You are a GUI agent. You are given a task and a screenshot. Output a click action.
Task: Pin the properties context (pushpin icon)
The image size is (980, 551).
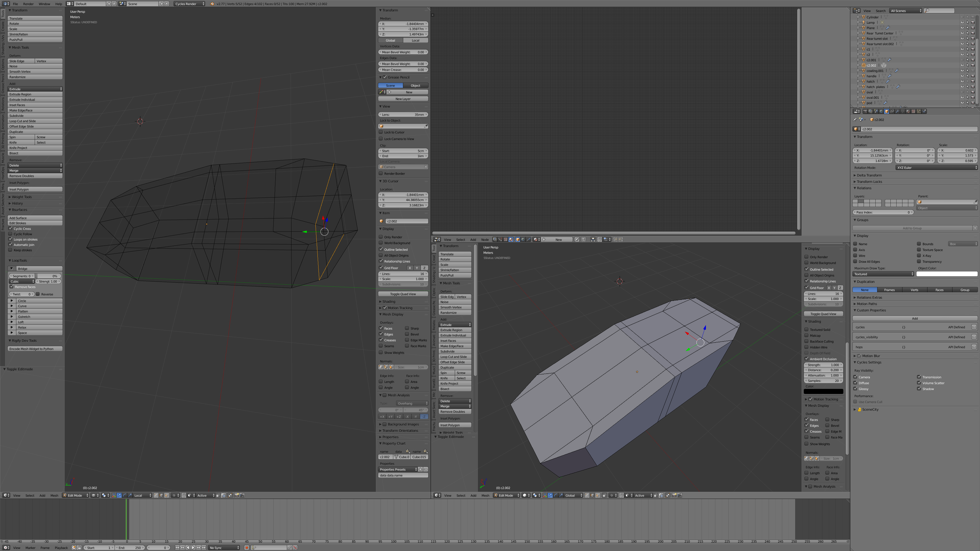[855, 119]
